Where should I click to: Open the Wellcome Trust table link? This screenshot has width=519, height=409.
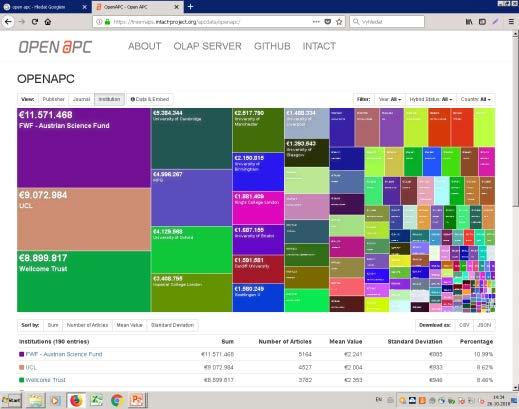46,380
